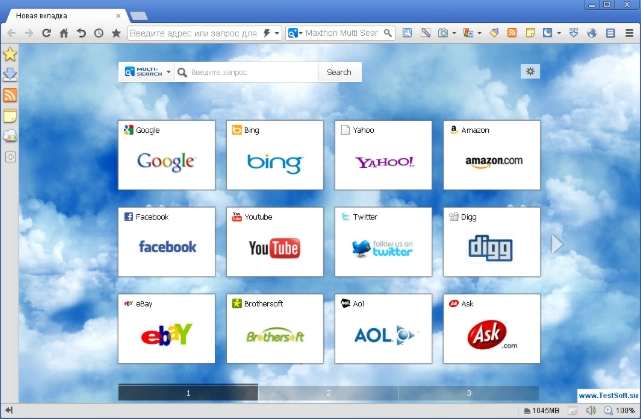
Task: Click the Search button
Action: [x=339, y=72]
